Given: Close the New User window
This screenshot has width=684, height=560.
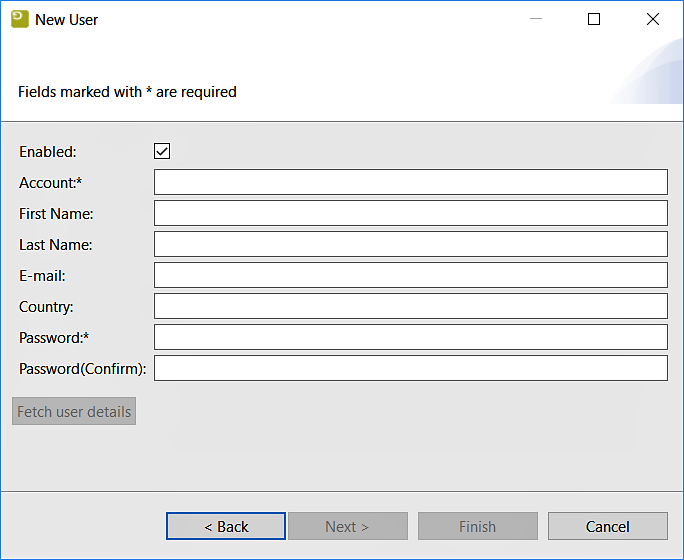Looking at the screenshot, I should click(x=653, y=19).
